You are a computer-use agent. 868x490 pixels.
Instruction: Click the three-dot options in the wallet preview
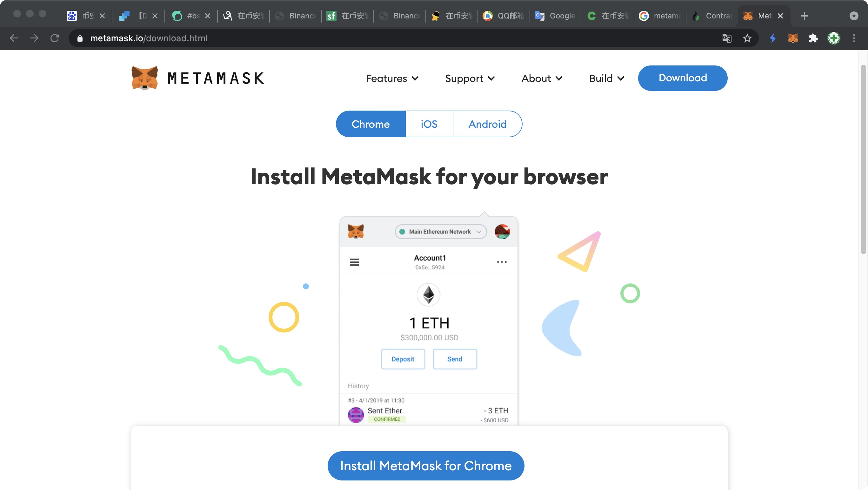502,262
